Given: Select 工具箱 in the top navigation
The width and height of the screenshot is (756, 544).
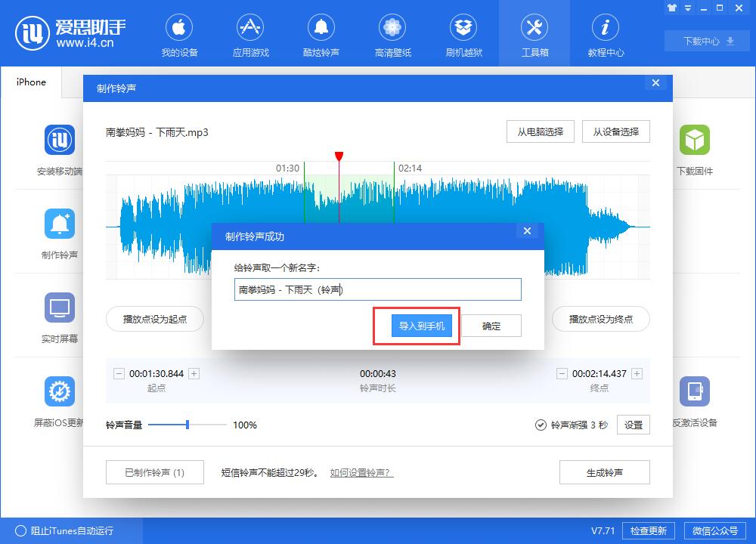Looking at the screenshot, I should (534, 34).
